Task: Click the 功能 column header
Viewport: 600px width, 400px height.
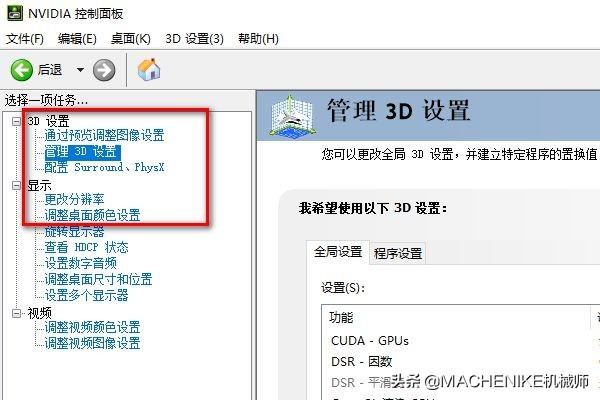Action: (456, 317)
